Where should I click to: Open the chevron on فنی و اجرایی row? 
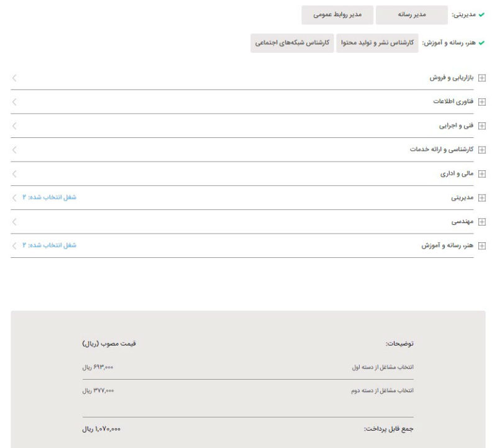14,126
